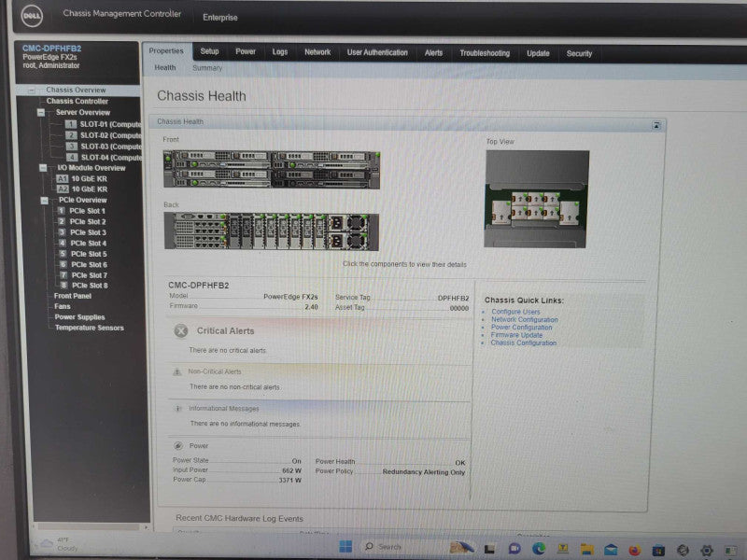Open Settings gear in the taskbar
This screenshot has width=747, height=560.
click(707, 551)
